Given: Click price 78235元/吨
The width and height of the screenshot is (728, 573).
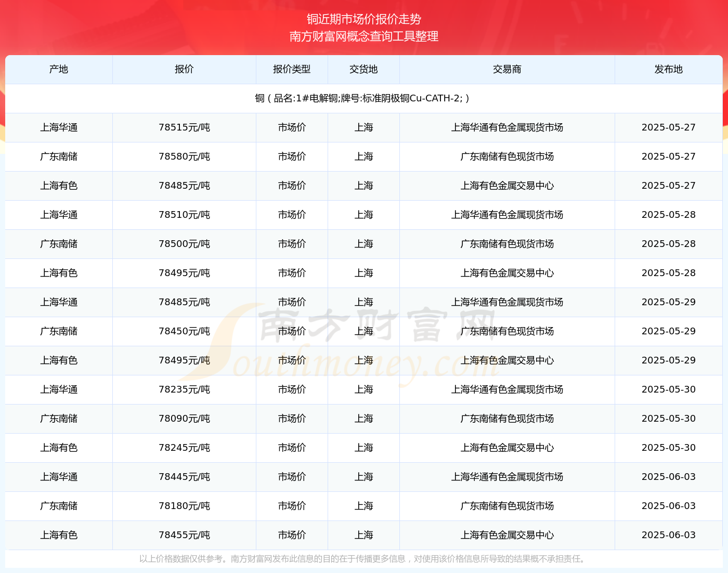Looking at the screenshot, I should [x=184, y=389].
